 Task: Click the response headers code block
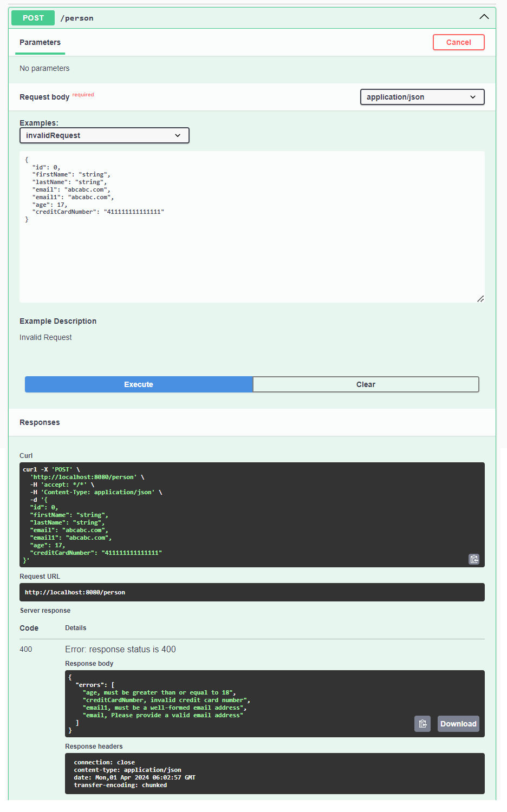pos(275,774)
